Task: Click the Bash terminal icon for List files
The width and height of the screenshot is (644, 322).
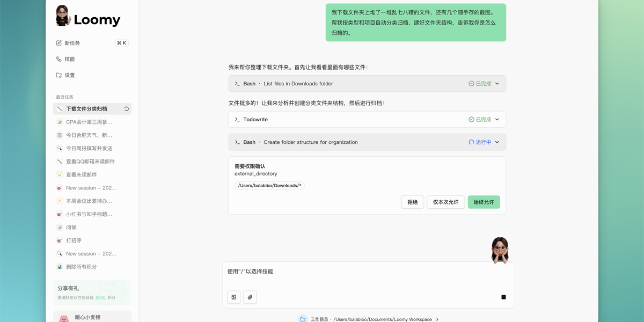Action: (237, 84)
